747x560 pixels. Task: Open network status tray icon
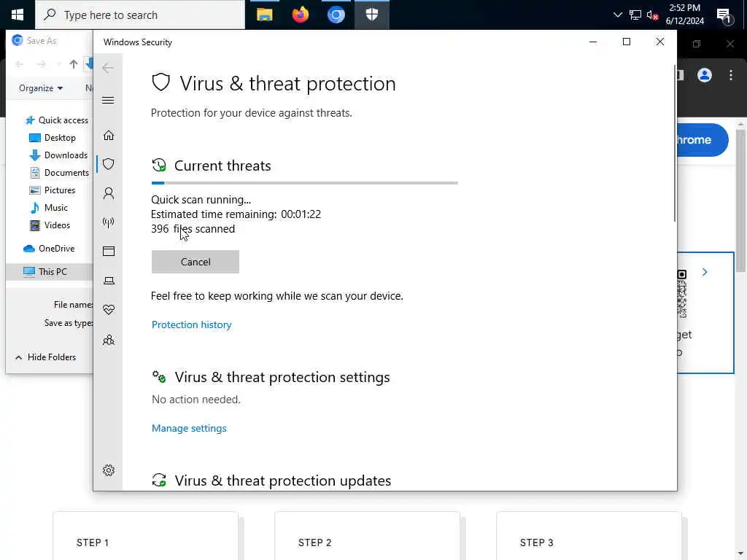pyautogui.click(x=635, y=15)
